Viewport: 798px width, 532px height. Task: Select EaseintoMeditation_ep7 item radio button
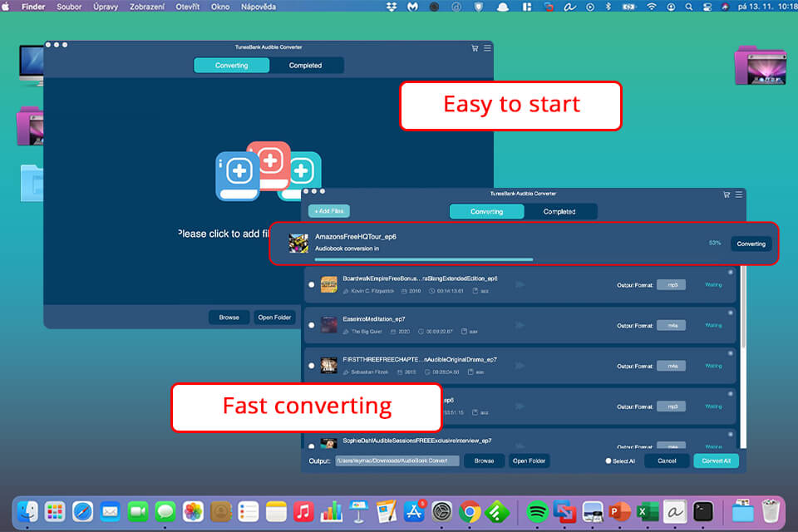[312, 325]
